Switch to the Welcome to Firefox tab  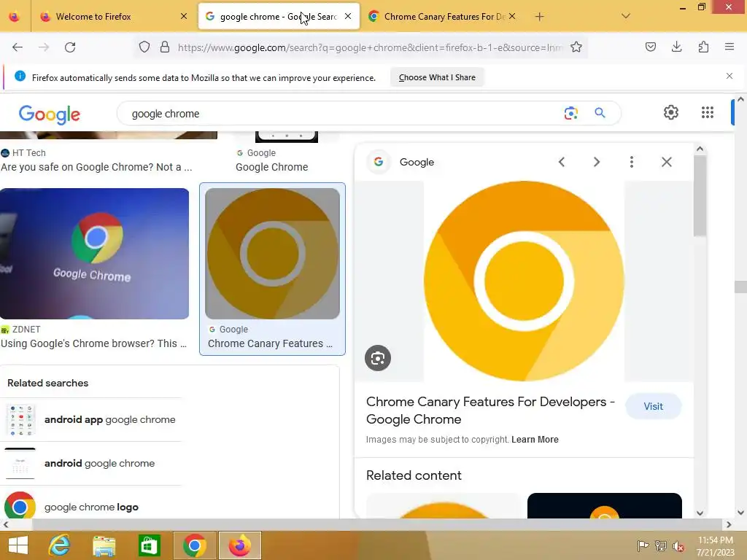113,17
